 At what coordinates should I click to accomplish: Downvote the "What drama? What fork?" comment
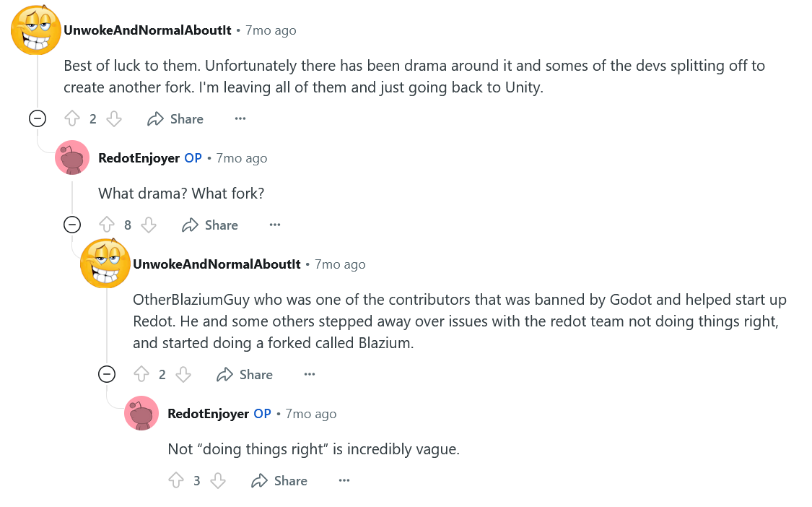(149, 225)
